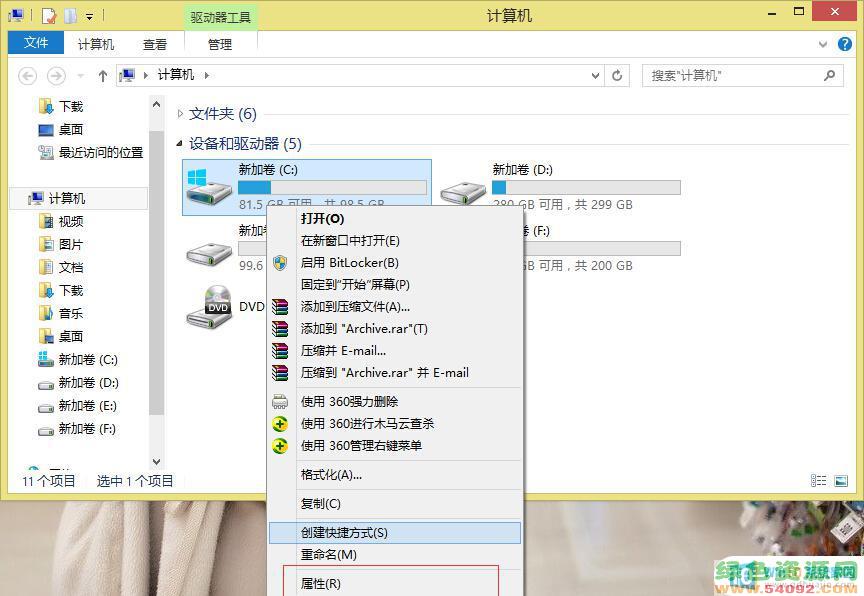Click the search magnifier icon
Image resolution: width=864 pixels, height=596 pixels.
coord(829,75)
